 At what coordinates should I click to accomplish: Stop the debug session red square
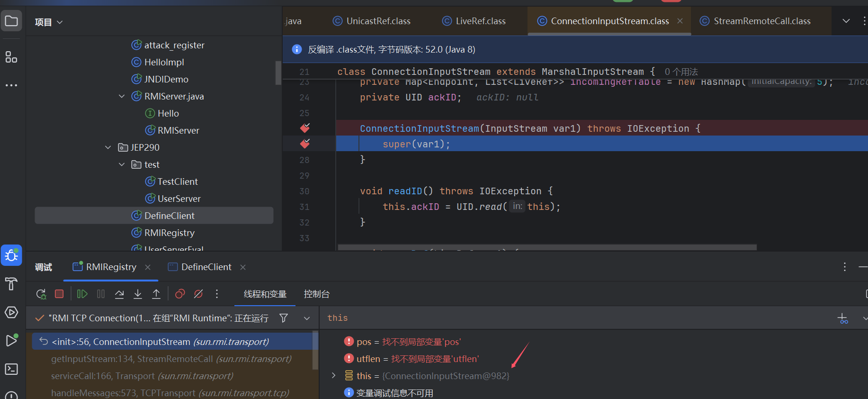[x=59, y=294]
